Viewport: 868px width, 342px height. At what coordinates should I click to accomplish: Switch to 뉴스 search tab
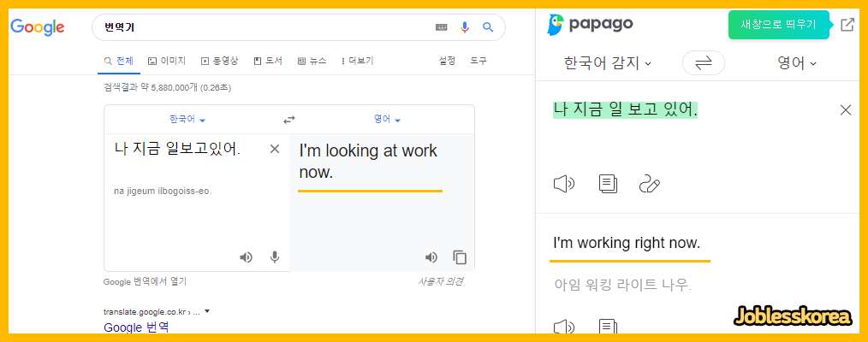[x=312, y=61]
